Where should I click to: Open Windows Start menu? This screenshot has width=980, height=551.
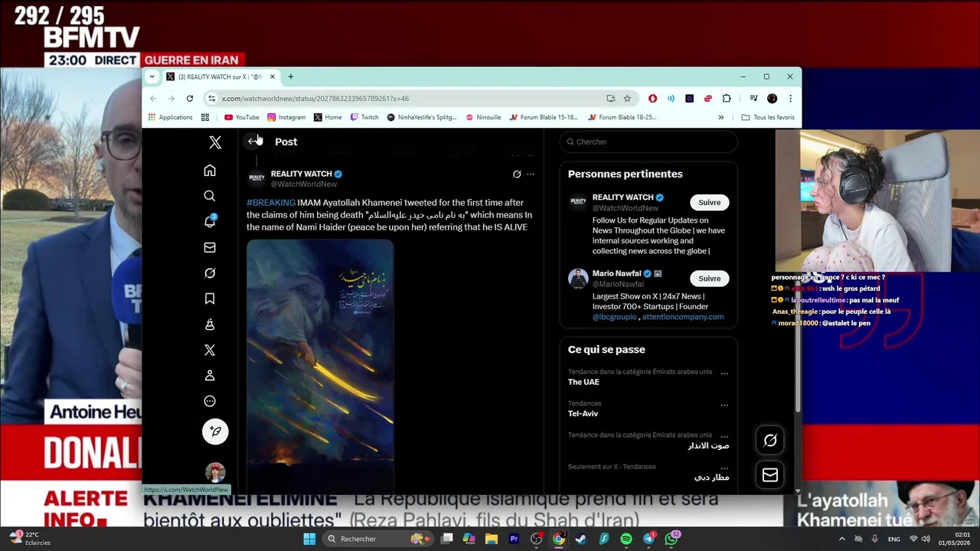click(x=309, y=539)
